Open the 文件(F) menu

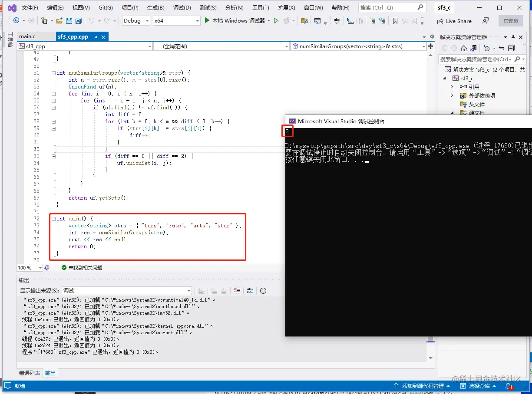click(30, 8)
